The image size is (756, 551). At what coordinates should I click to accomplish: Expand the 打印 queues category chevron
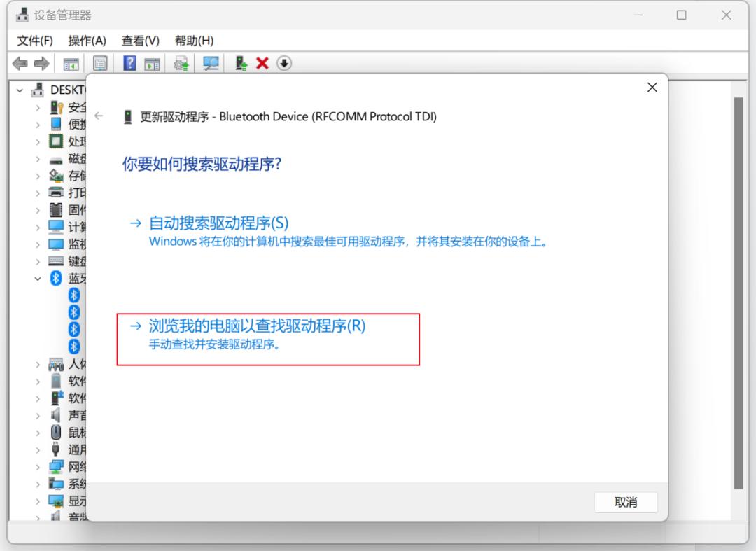(38, 193)
